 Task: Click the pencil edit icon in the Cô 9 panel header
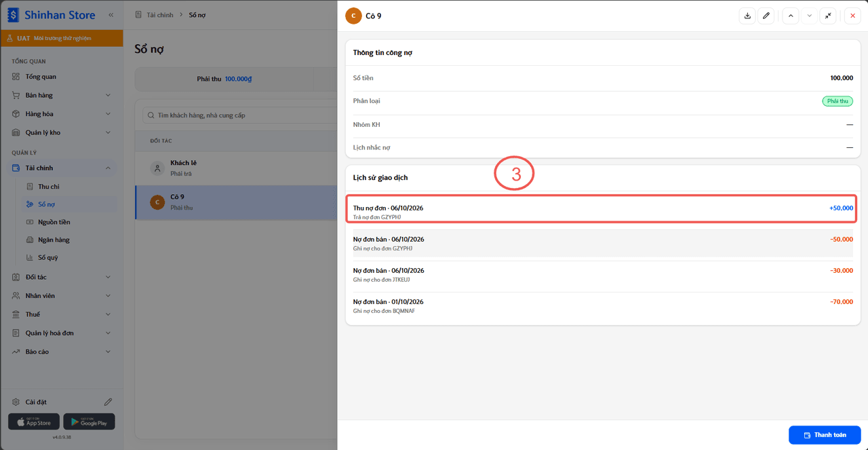pyautogui.click(x=766, y=16)
